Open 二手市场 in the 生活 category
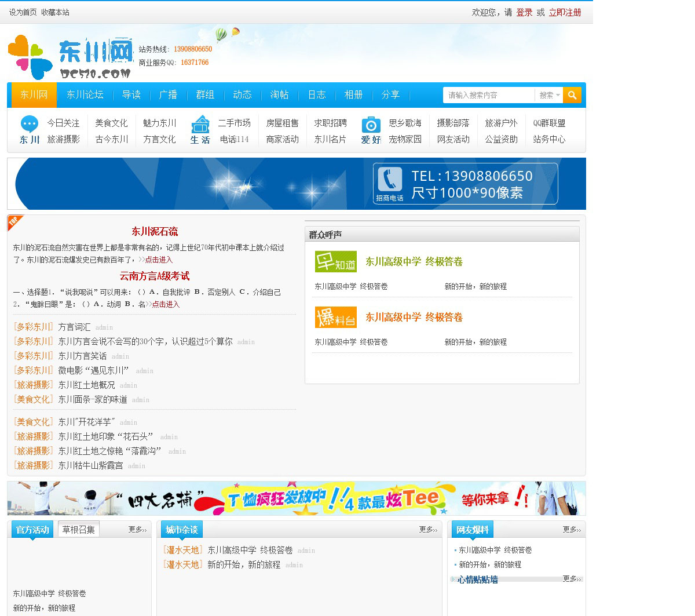695x616 pixels. (234, 123)
